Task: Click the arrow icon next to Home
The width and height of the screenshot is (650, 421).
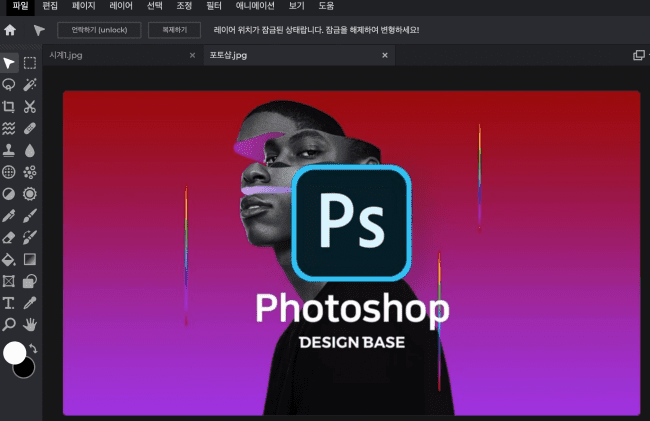Action: coord(39,30)
